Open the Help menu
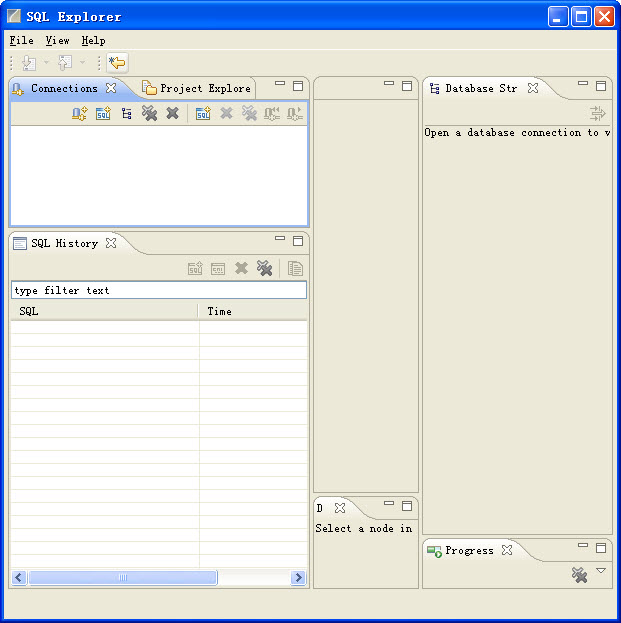 tap(93, 41)
